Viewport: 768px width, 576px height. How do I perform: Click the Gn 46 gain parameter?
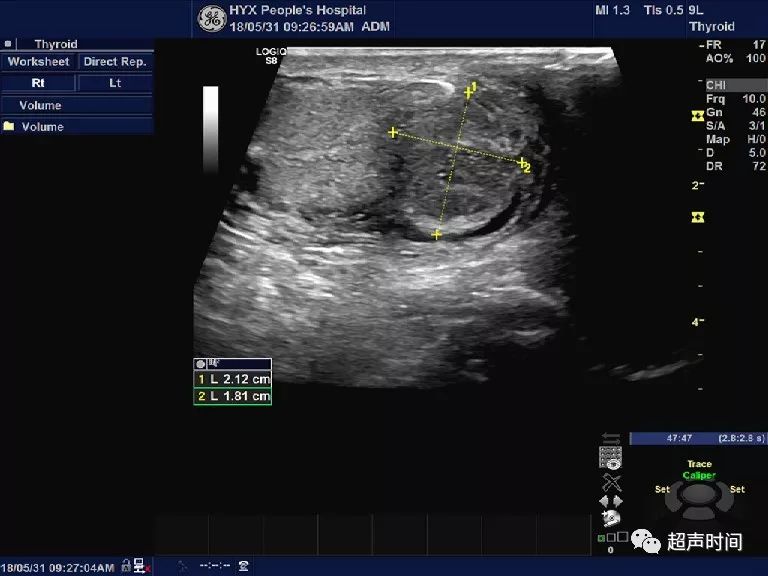click(x=736, y=112)
